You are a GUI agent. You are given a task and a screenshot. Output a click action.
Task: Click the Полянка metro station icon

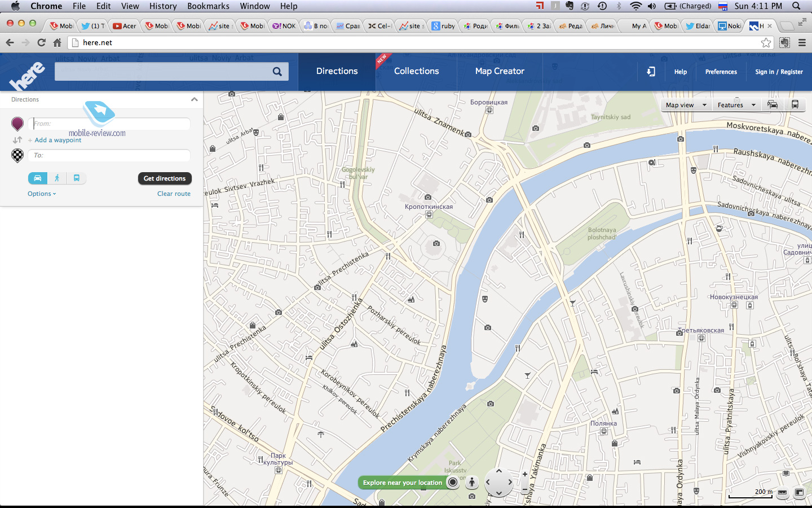604,431
